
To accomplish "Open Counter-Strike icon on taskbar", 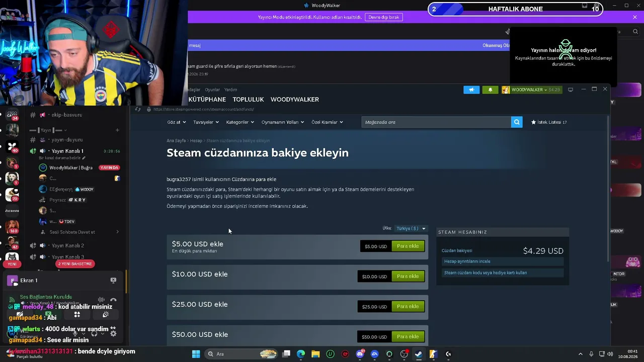I will click(x=433, y=354).
